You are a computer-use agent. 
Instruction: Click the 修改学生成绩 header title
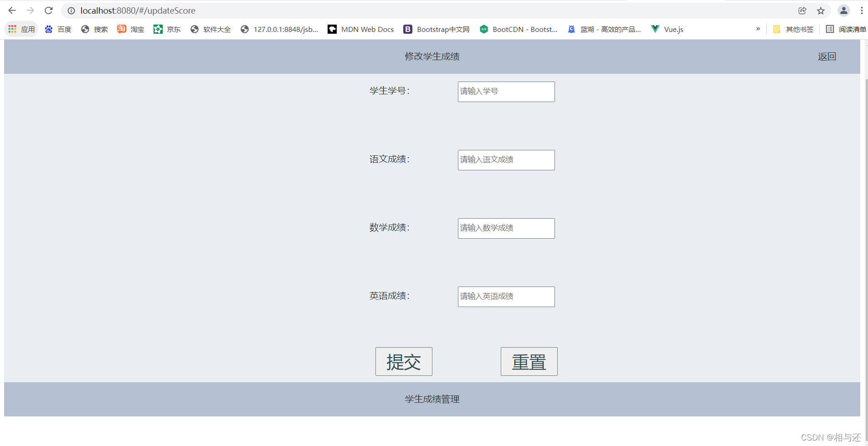click(432, 56)
